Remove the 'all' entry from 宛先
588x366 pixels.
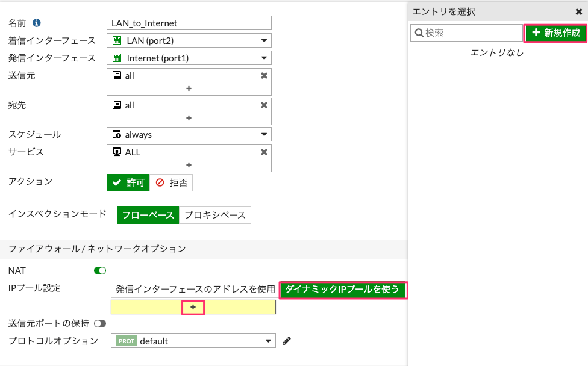(x=264, y=105)
